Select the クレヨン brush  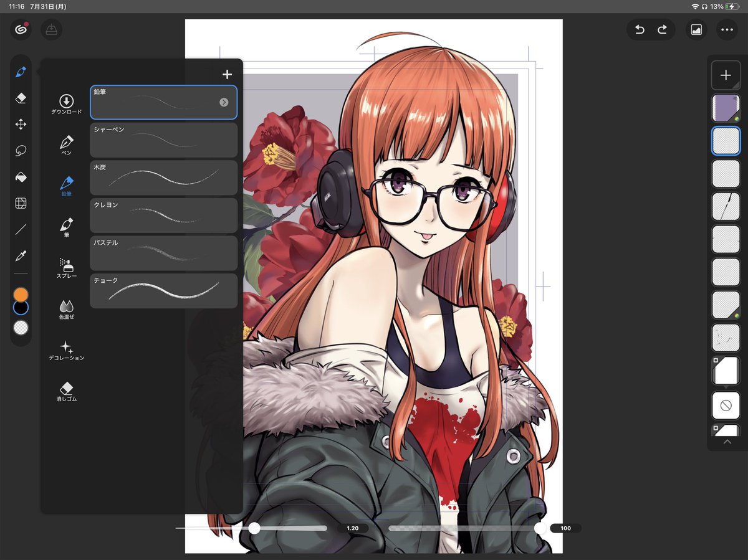pyautogui.click(x=163, y=215)
